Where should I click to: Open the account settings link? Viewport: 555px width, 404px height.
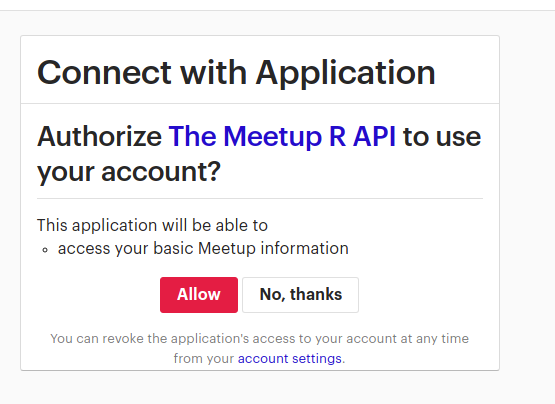(290, 358)
